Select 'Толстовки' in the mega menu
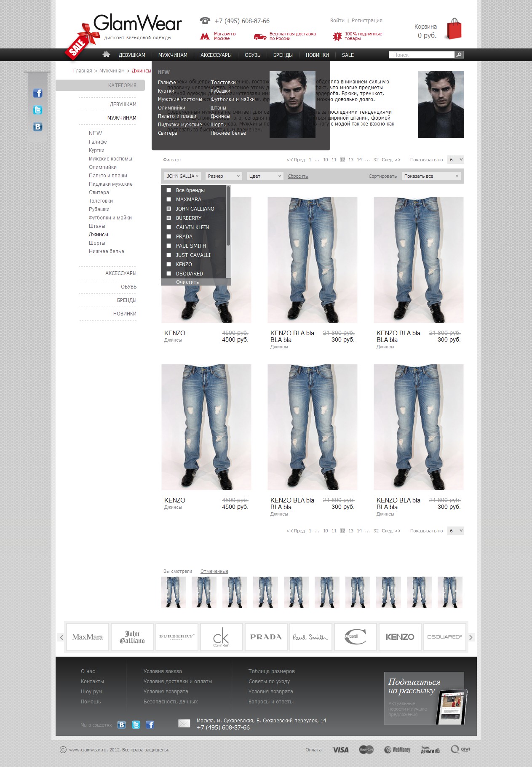The width and height of the screenshot is (532, 767). tap(223, 83)
